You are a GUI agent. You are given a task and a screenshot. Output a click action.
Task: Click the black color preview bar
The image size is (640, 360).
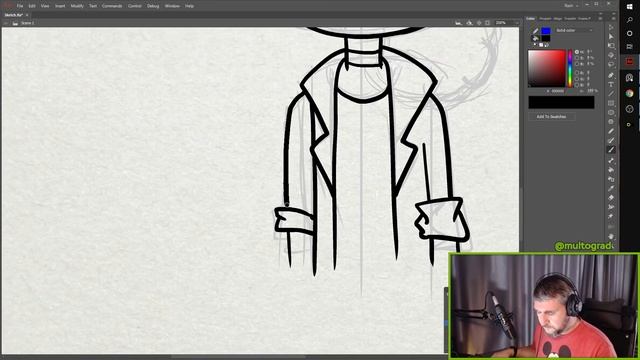561,102
